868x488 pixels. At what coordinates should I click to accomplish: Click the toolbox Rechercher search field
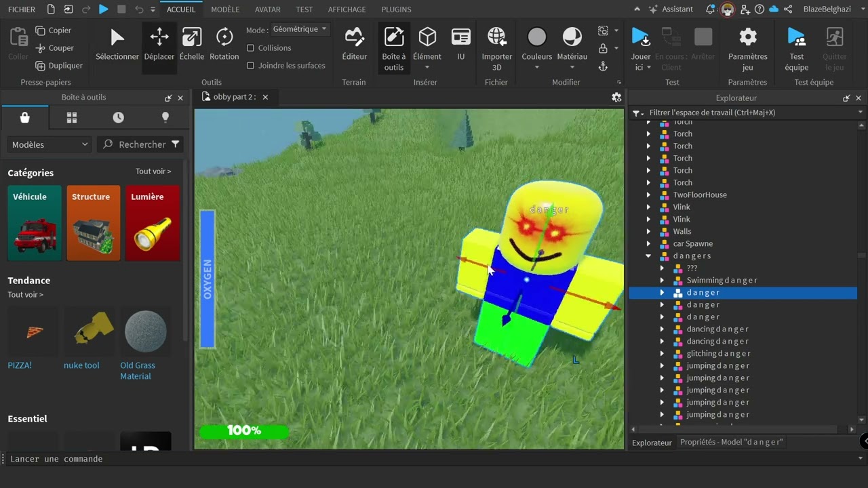click(x=140, y=144)
